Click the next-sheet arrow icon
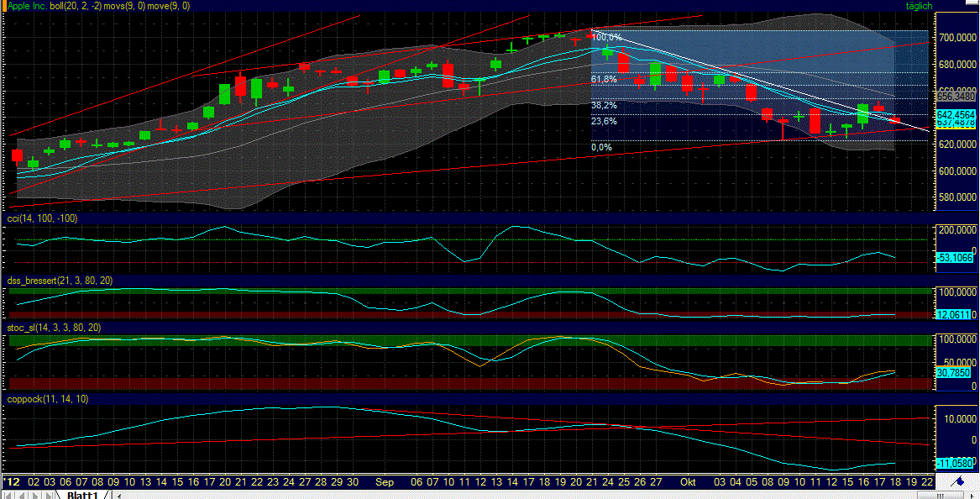980x499 pixels. pyautogui.click(x=34, y=494)
